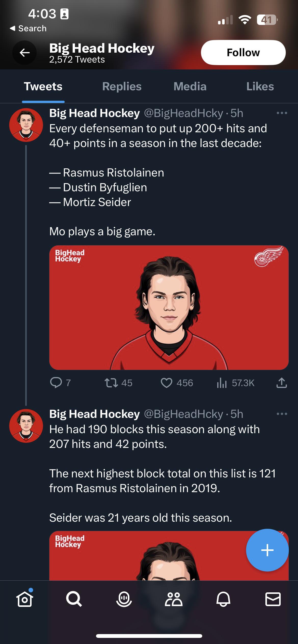Open more options on the first tweet
The width and height of the screenshot is (298, 644).
pyautogui.click(x=282, y=113)
